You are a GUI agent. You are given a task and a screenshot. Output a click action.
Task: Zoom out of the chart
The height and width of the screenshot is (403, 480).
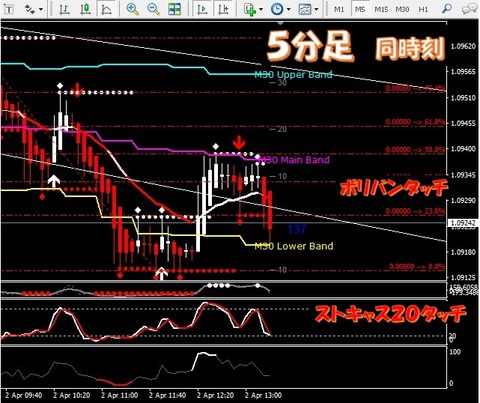click(x=153, y=9)
